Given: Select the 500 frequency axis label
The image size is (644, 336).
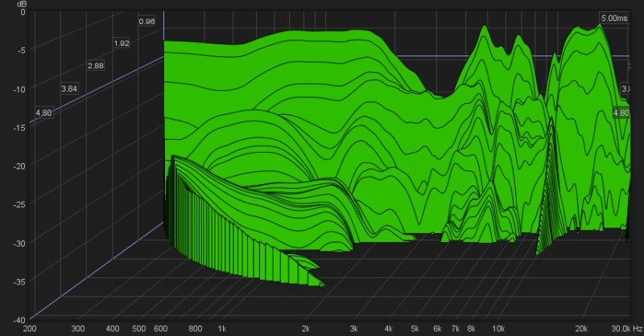Looking at the screenshot, I should click(x=138, y=329).
